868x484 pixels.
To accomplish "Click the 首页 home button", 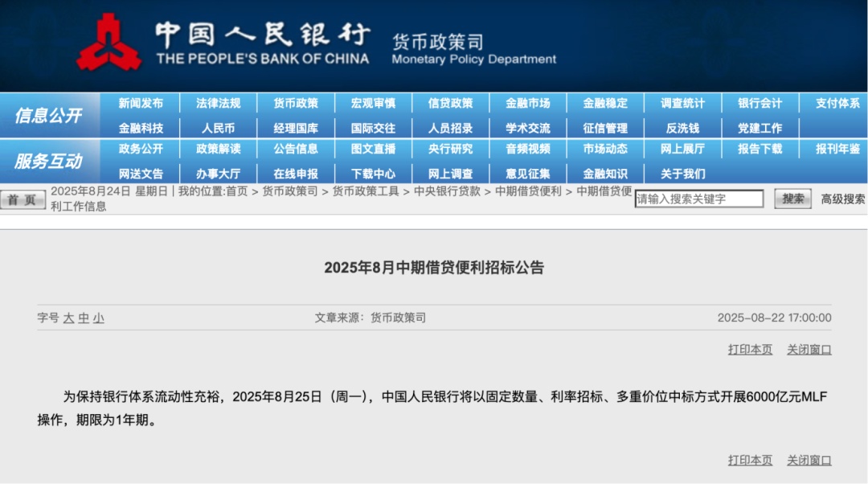I will [23, 200].
